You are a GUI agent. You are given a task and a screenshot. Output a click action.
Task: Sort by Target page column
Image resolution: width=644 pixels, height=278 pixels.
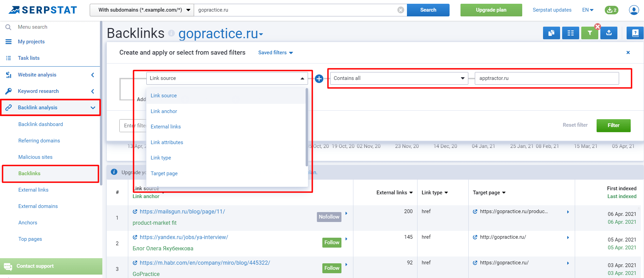click(x=489, y=193)
